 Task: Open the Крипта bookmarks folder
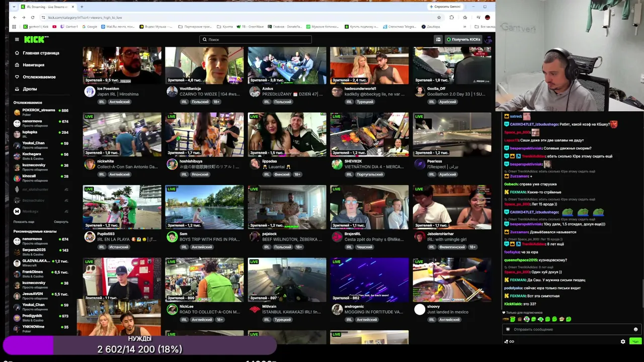tap(225, 27)
